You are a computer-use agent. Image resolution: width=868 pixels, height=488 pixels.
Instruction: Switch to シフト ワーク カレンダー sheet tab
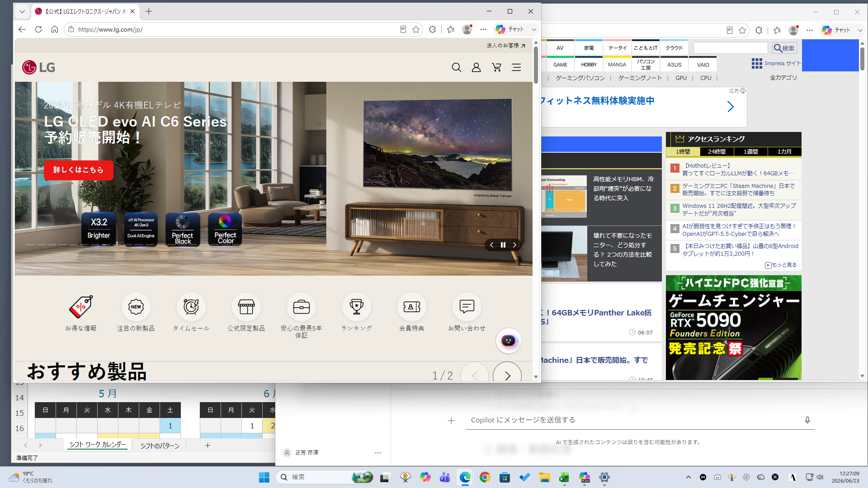click(97, 445)
